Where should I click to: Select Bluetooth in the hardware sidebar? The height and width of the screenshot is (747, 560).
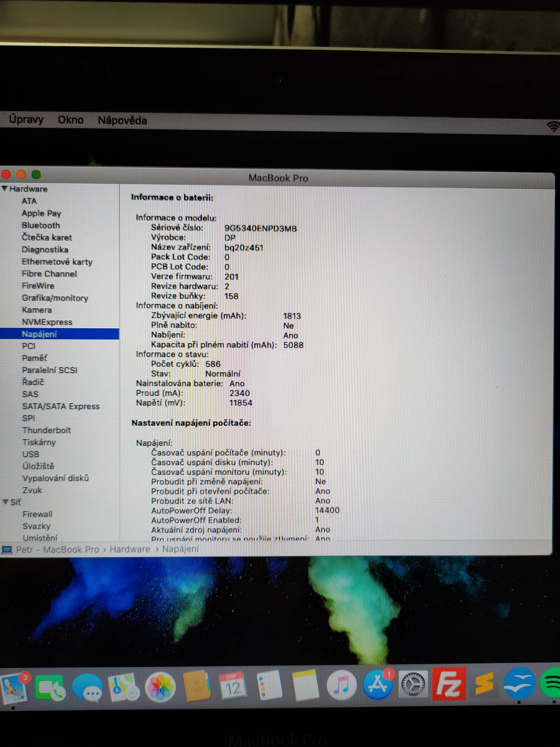(41, 225)
